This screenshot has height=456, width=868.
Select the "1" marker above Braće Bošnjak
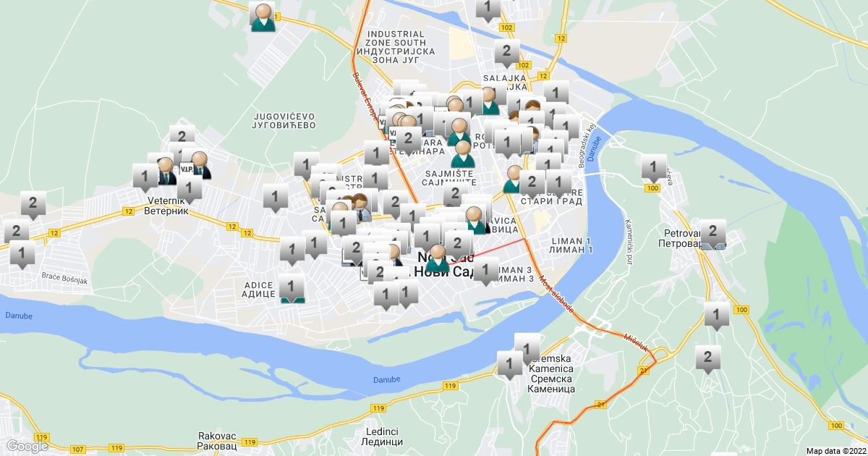coord(22,255)
